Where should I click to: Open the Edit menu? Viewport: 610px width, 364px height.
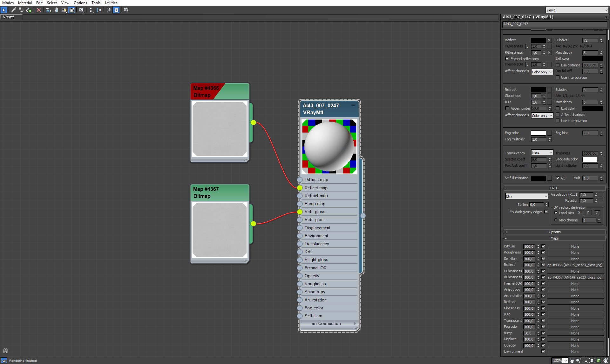click(39, 3)
